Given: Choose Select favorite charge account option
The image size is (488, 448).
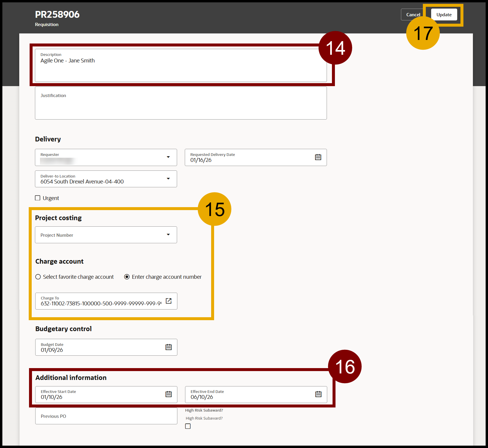Looking at the screenshot, I should click(x=38, y=277).
